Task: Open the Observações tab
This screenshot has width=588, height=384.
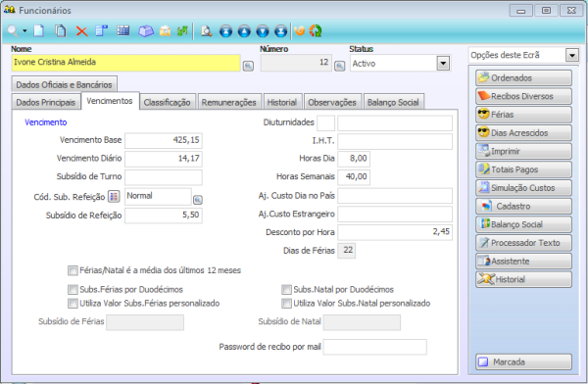Action: pos(332,102)
